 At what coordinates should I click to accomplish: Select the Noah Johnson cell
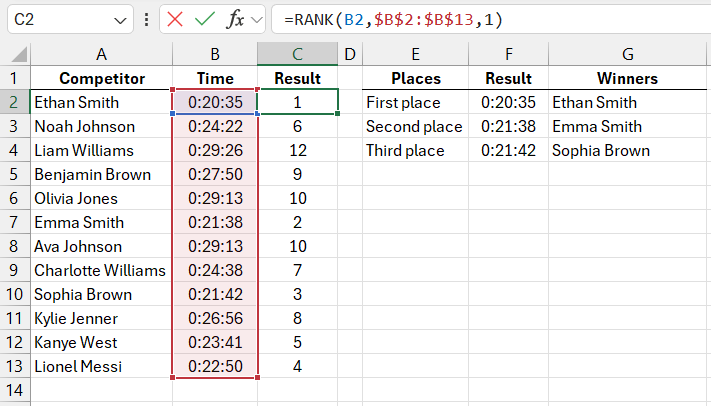click(x=102, y=126)
